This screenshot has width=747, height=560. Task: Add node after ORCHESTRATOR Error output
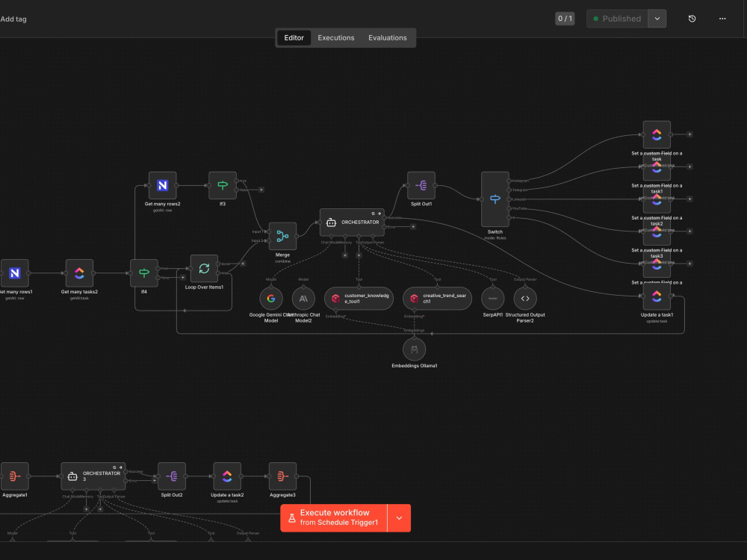[x=413, y=227]
